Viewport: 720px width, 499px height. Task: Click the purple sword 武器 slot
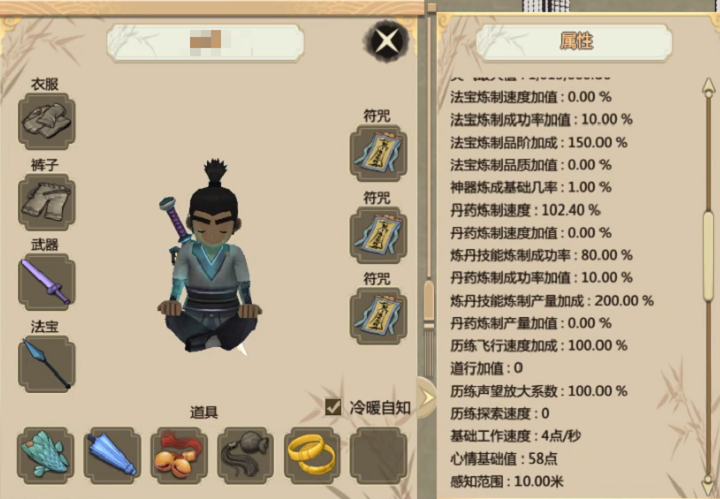(46, 282)
